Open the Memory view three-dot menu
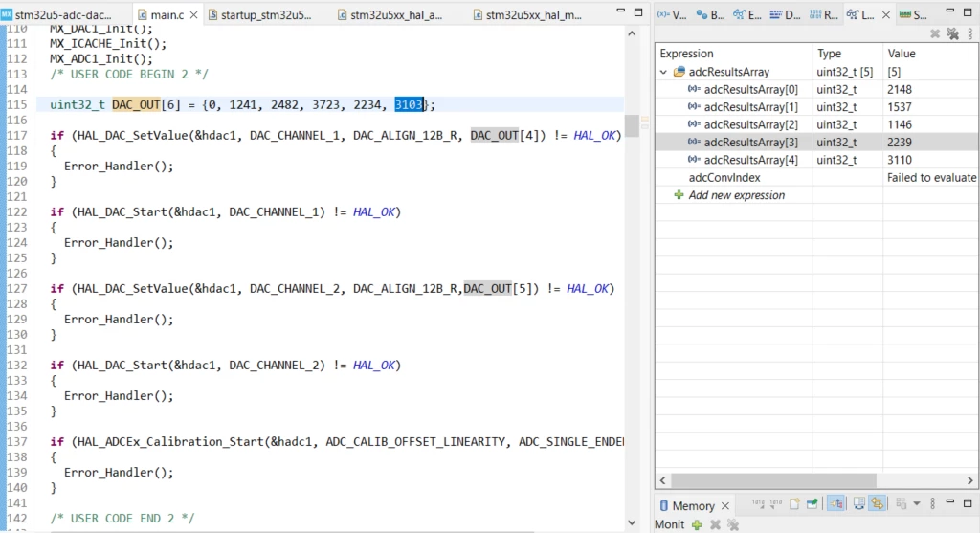Screen dimensions: 980x533 click(932, 503)
